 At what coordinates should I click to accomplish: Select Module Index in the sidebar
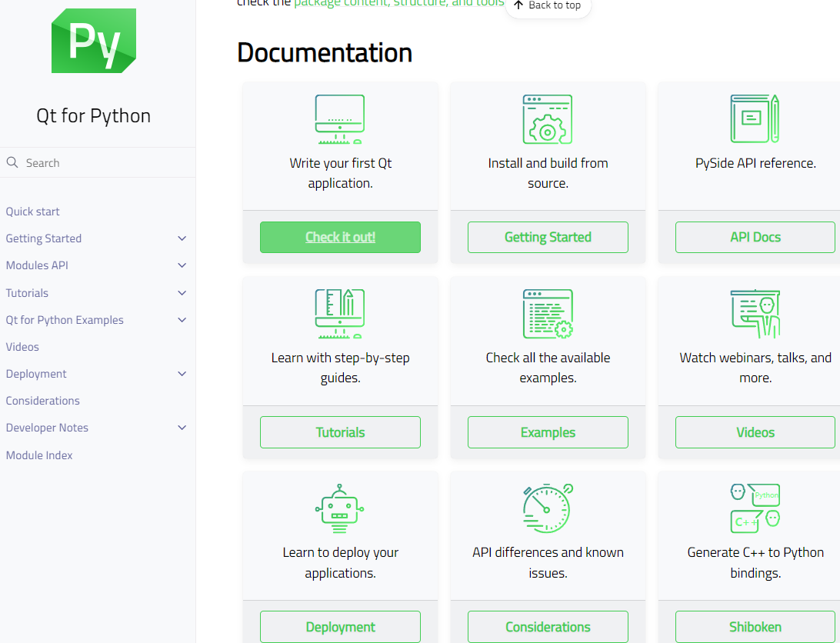pos(38,455)
